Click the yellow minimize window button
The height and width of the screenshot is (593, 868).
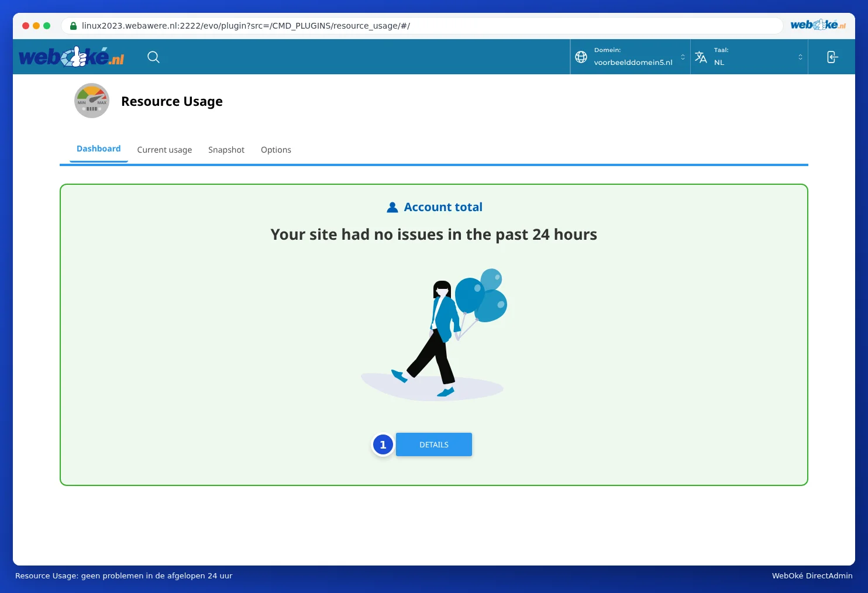coord(36,26)
